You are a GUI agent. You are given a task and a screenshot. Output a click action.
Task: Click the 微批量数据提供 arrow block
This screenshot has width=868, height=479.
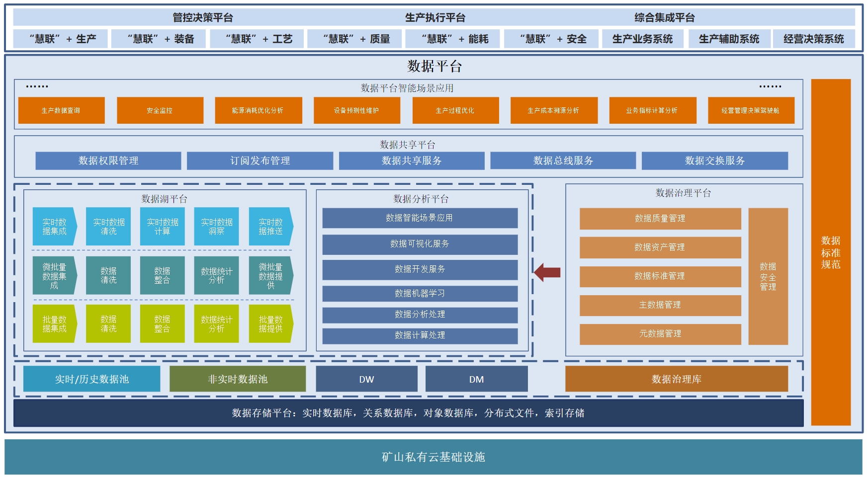tap(270, 276)
